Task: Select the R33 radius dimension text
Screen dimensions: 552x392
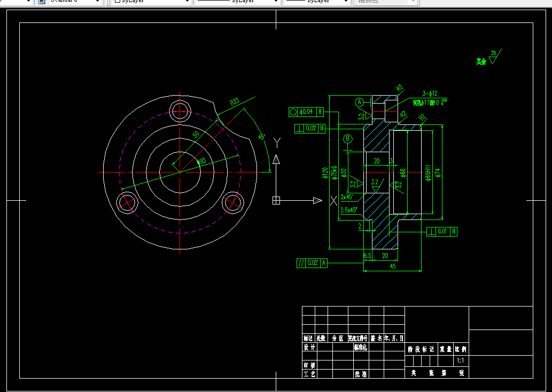Action: (235, 101)
